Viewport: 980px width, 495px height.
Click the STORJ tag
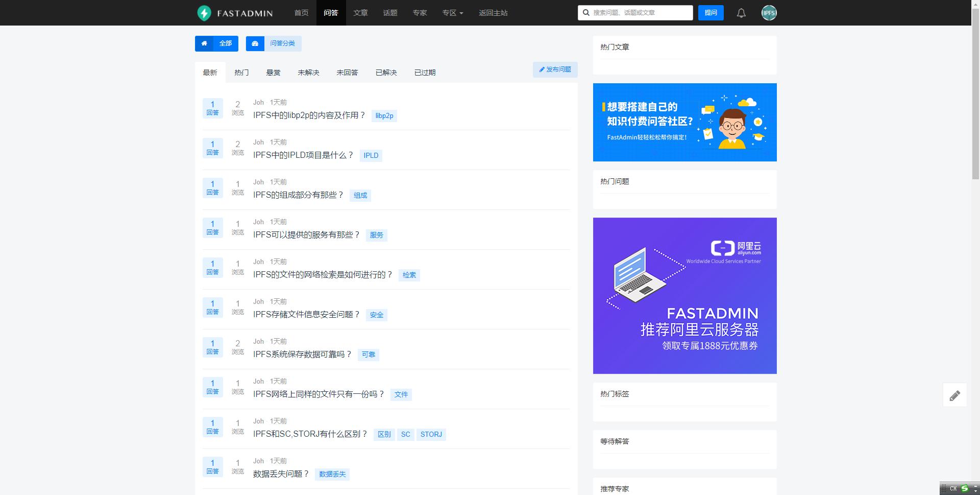(x=431, y=435)
